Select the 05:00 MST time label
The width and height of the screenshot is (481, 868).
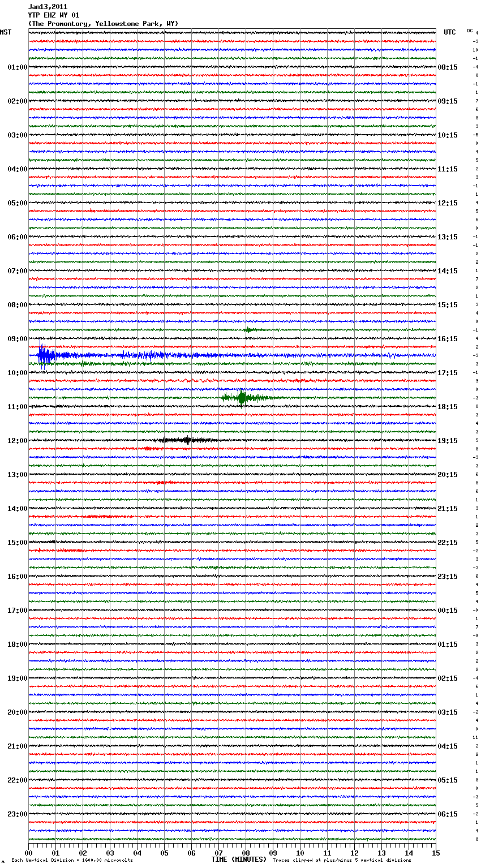point(17,203)
